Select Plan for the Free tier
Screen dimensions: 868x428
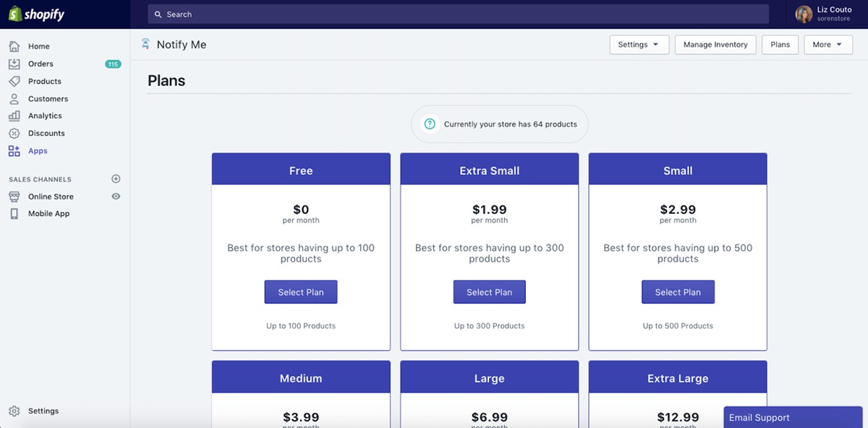301,292
